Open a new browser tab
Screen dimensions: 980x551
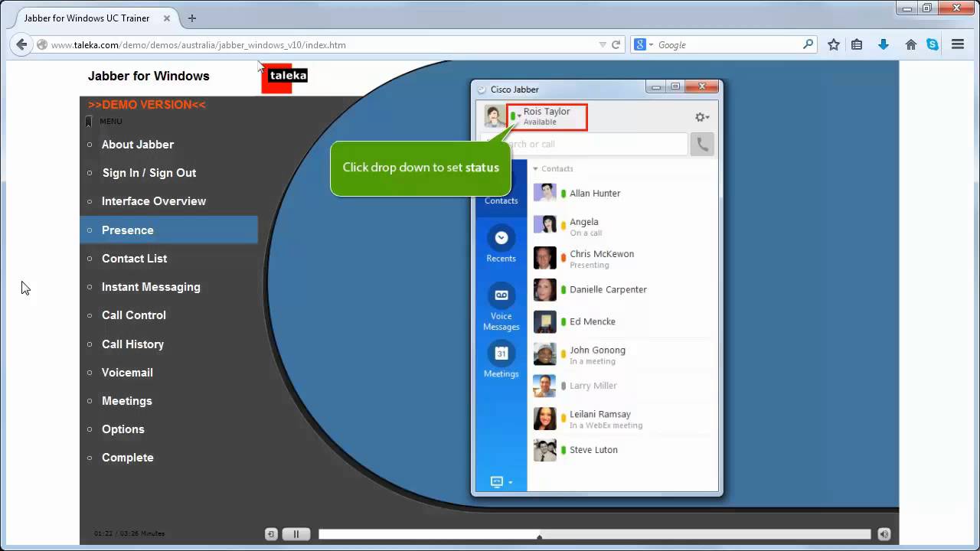pyautogui.click(x=191, y=18)
